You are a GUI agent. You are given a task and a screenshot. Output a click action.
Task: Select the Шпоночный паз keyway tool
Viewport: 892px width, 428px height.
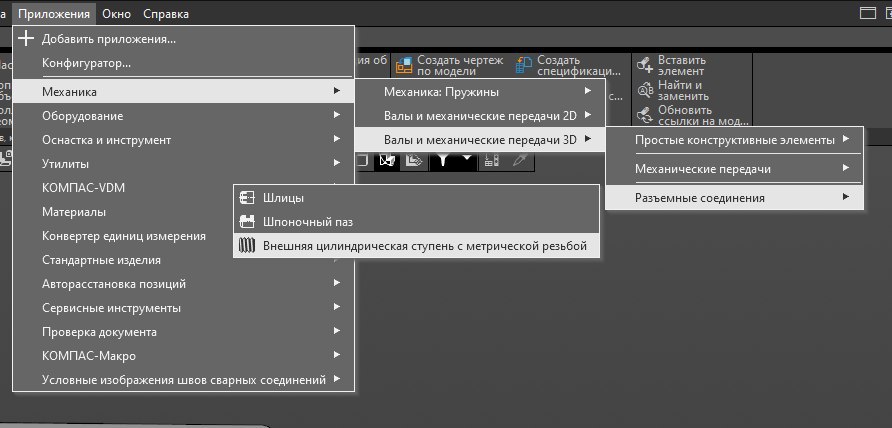pyautogui.click(x=416, y=222)
